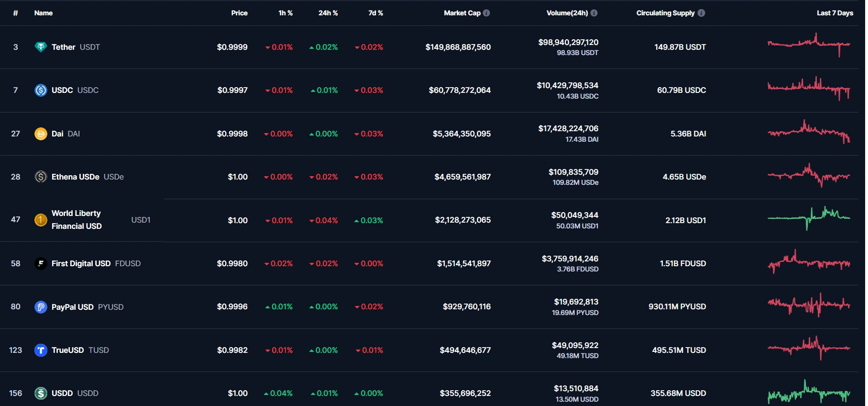Viewport: 868px width, 406px height.
Task: Sort by the 7d % column header
Action: coord(375,13)
